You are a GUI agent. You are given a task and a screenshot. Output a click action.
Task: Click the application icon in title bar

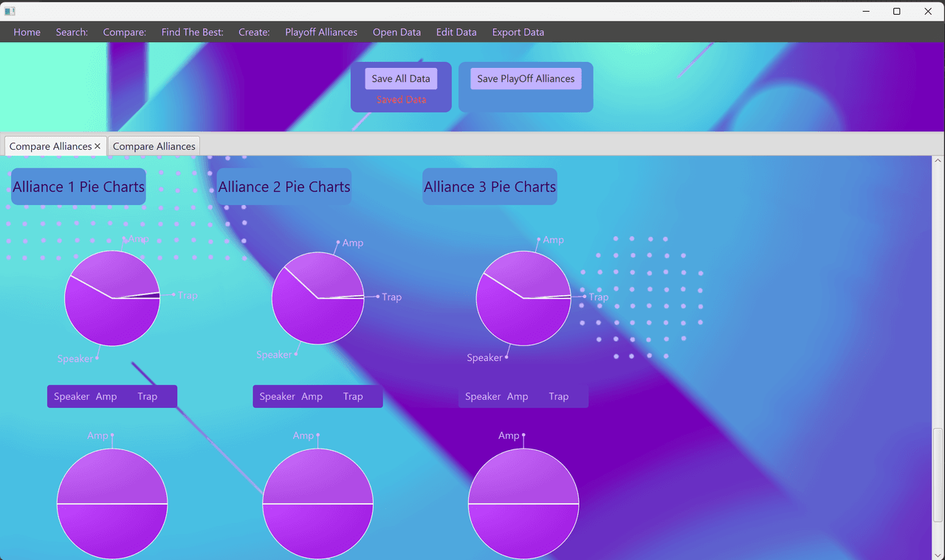pos(10,11)
